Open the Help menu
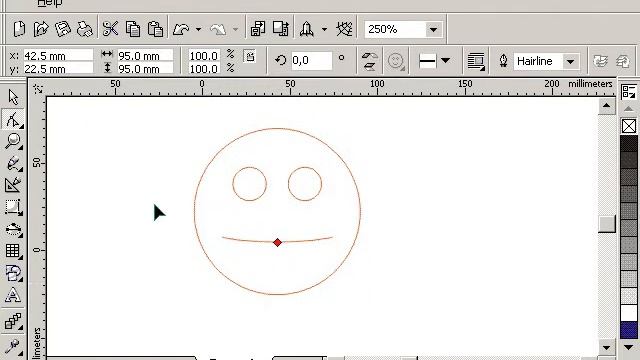The width and height of the screenshot is (640, 360). 49,3
